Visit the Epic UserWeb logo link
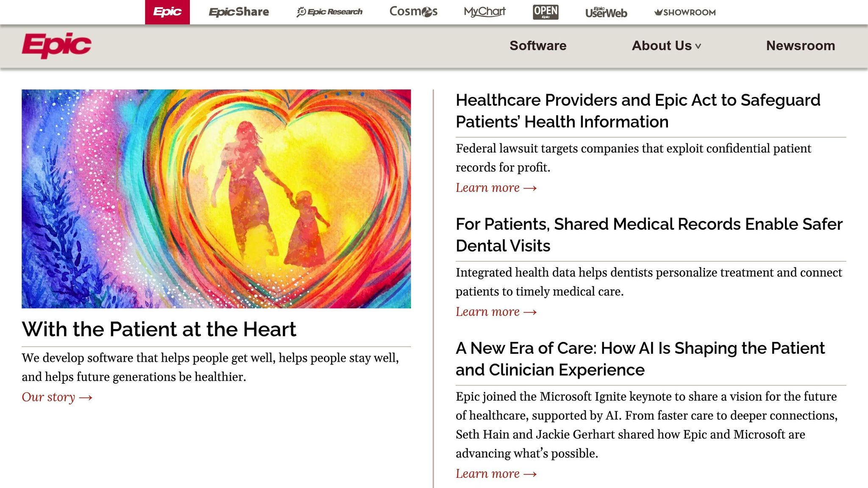Screen dimensions: 868x488 606,13
